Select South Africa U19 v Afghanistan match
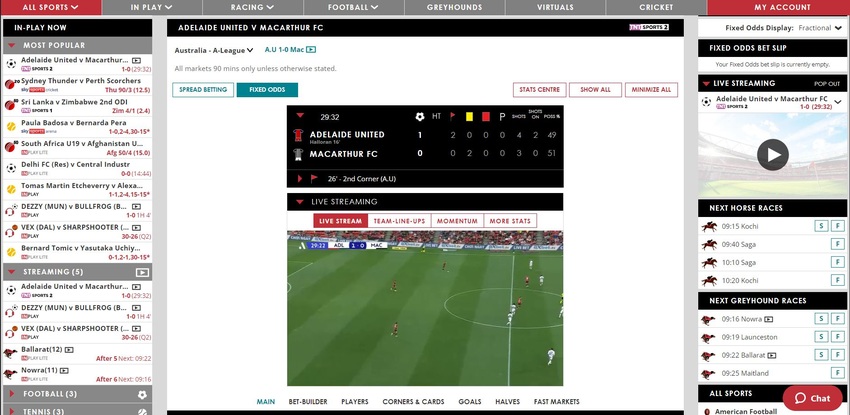 click(78, 147)
